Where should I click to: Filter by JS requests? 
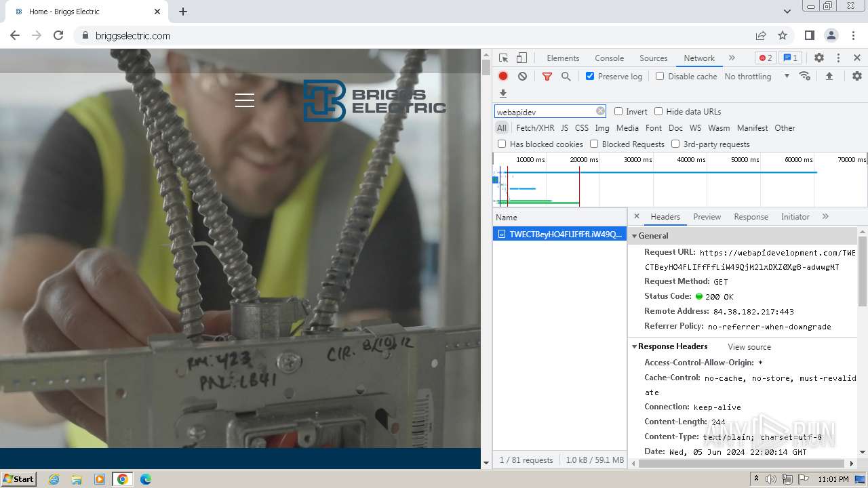(x=564, y=127)
